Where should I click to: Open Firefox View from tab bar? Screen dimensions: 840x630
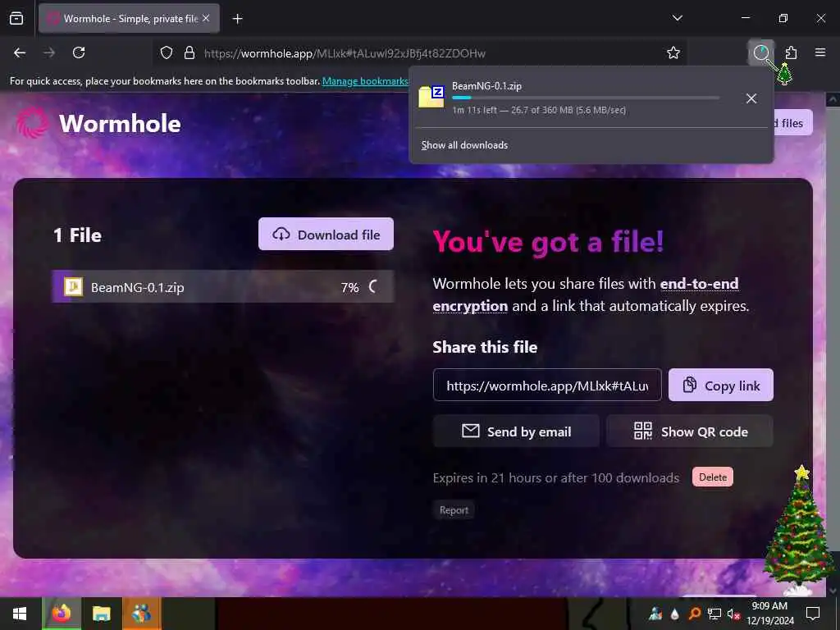tap(16, 18)
